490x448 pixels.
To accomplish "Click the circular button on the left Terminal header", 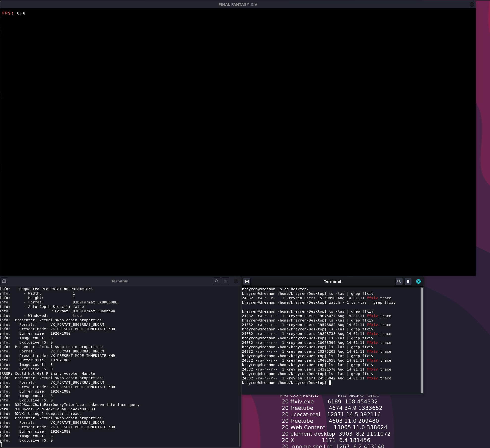I will point(236,281).
